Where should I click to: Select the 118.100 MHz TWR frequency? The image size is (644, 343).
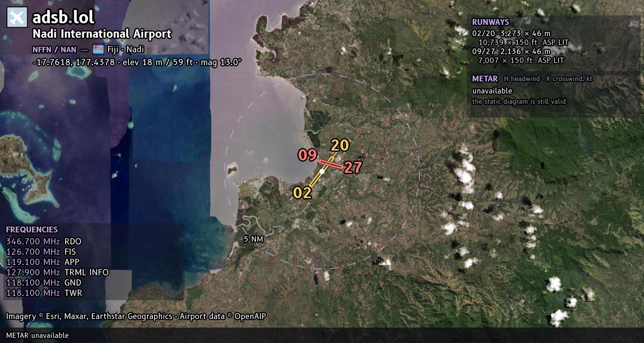(x=44, y=293)
